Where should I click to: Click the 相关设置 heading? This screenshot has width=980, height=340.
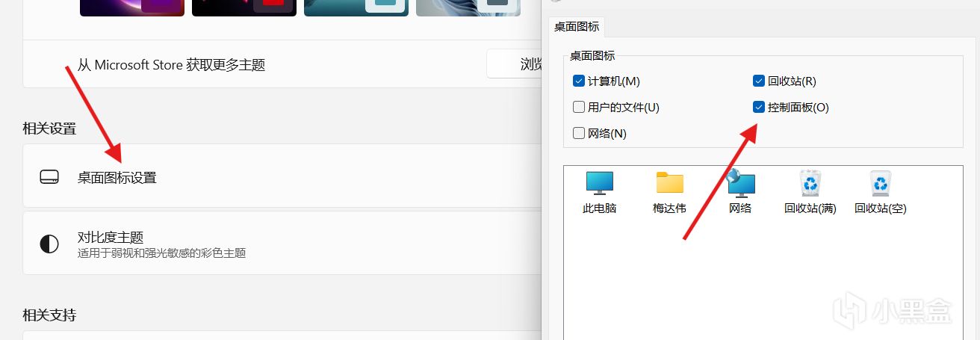point(49,129)
